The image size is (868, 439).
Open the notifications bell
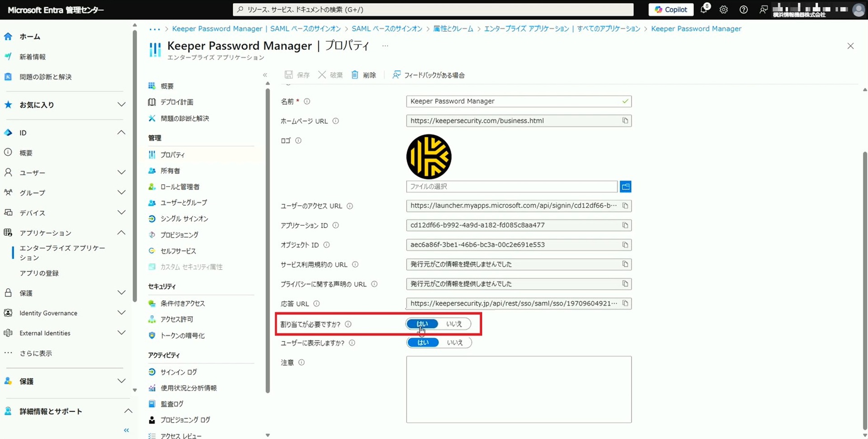point(704,10)
